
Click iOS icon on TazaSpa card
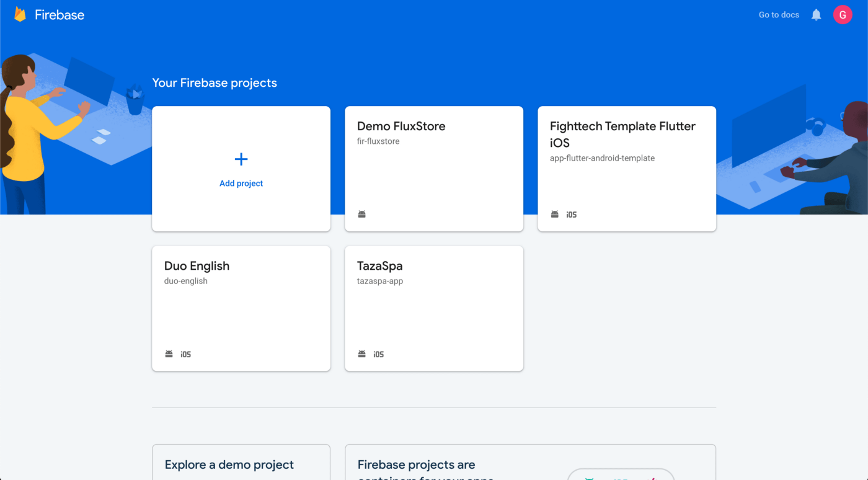pyautogui.click(x=379, y=355)
